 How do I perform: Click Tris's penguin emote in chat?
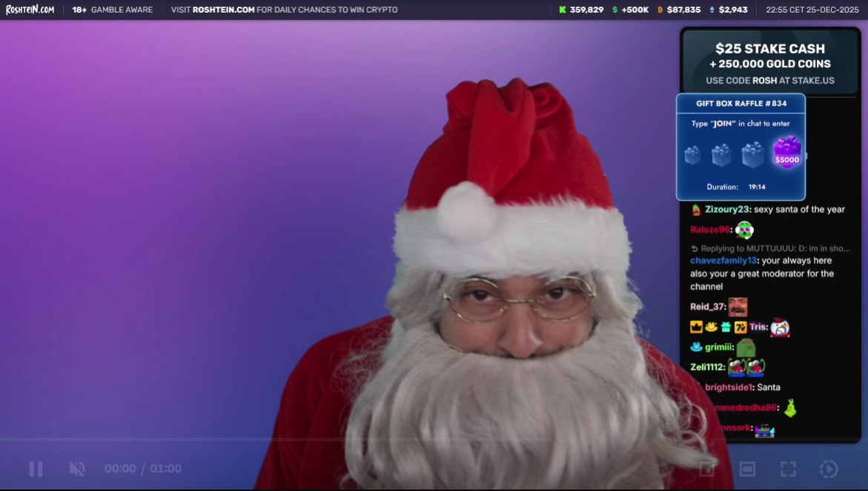[779, 326]
